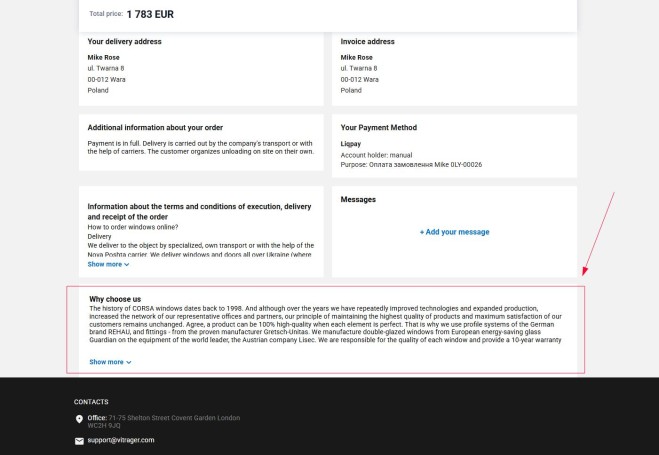The height and width of the screenshot is (455, 659).
Task: Open the support@vitrager.com email link
Action: tap(121, 440)
